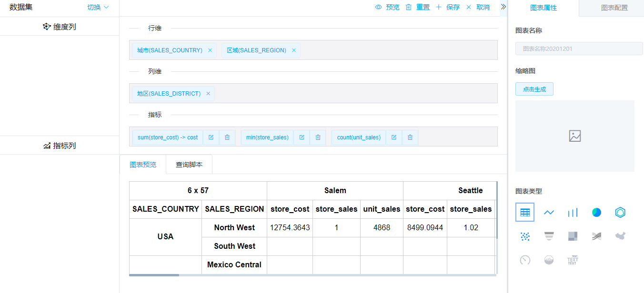
Task: Switch to the 查询脚本 tab
Action: (189, 165)
